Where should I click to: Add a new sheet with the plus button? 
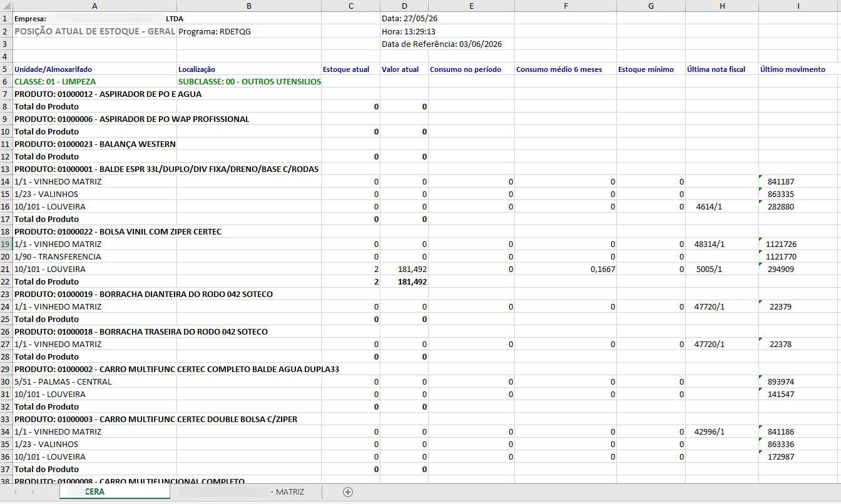pos(348,492)
